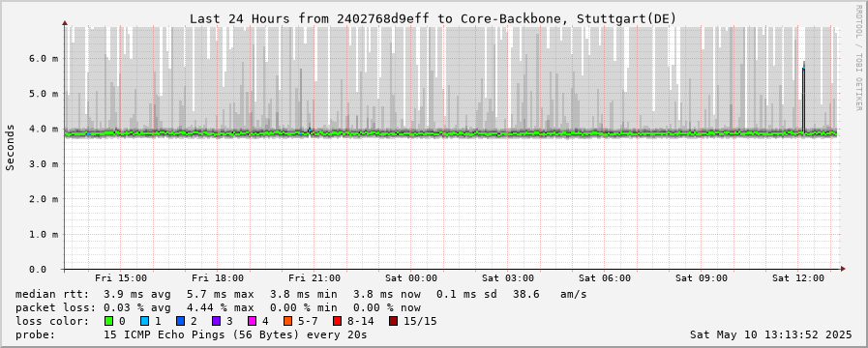Click the orange 5-7 loss swatch

[x=287, y=321]
